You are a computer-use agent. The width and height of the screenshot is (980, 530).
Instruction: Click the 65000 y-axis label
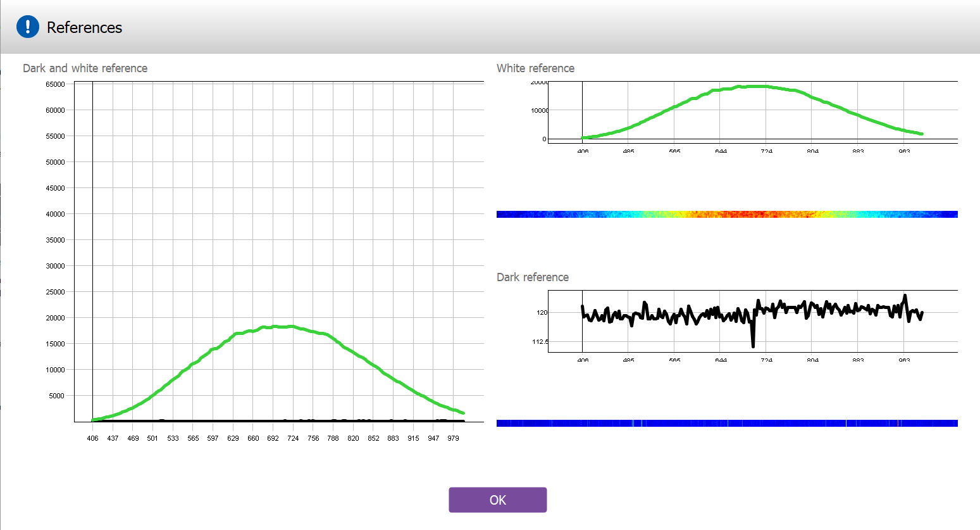55,84
